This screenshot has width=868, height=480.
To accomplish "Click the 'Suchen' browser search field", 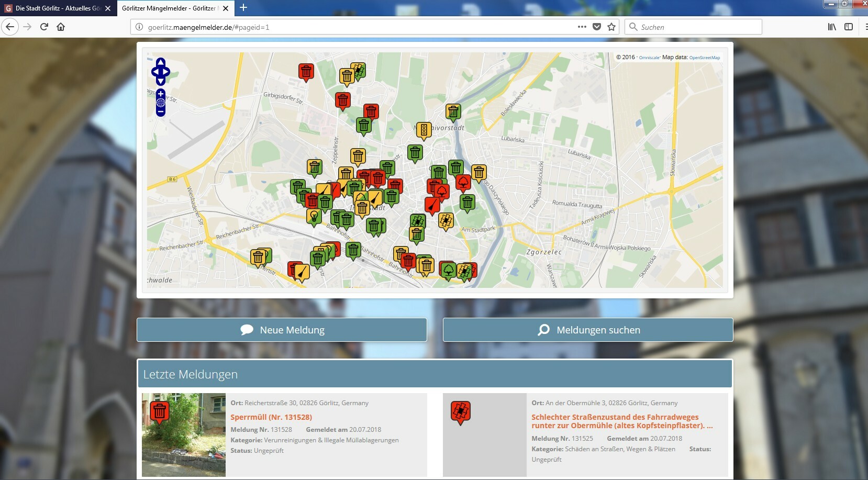I will click(x=693, y=27).
